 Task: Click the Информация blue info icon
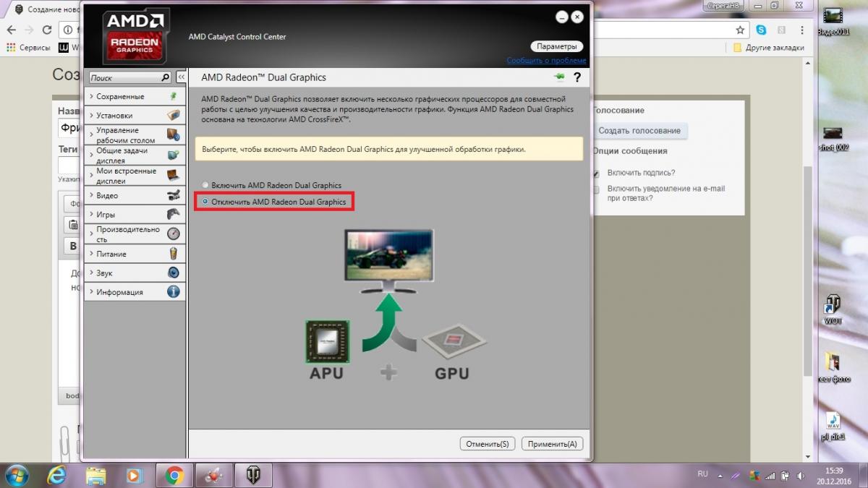[174, 292]
